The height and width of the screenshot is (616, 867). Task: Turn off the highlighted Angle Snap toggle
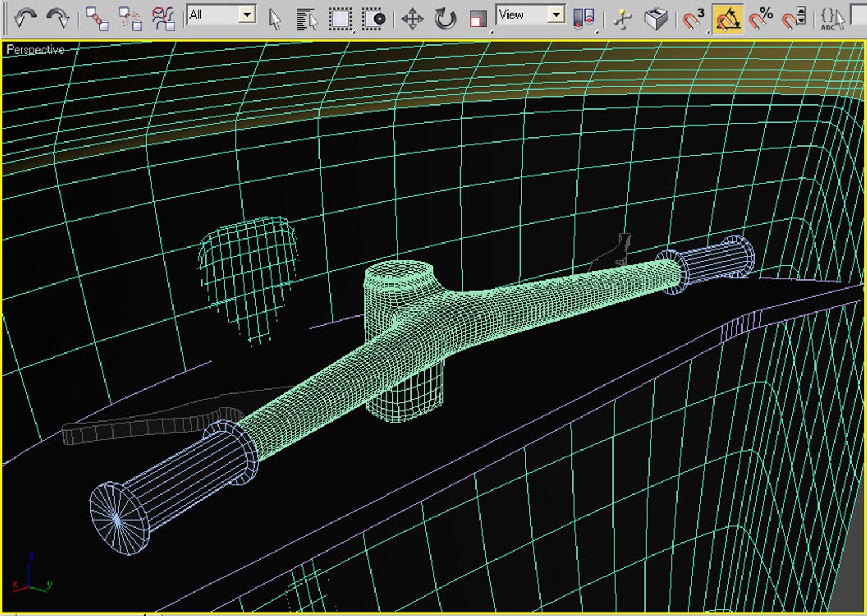(x=728, y=19)
